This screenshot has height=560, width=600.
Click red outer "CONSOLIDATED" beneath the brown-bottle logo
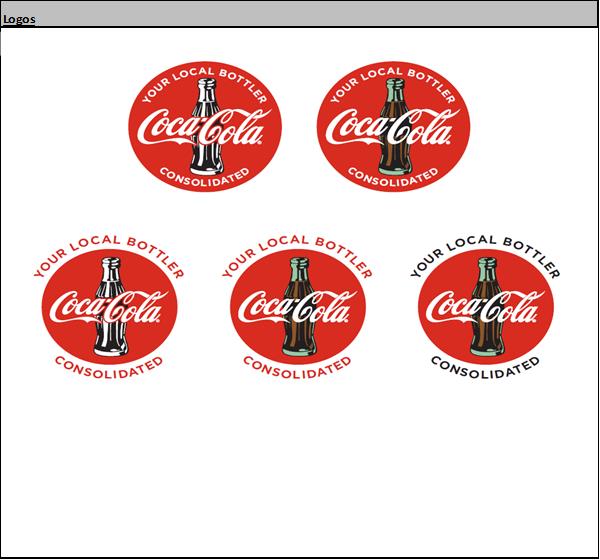click(297, 365)
